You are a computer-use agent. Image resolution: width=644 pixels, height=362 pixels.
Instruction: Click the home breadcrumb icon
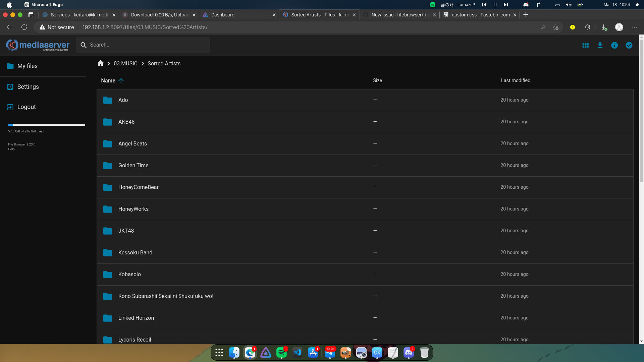[101, 63]
